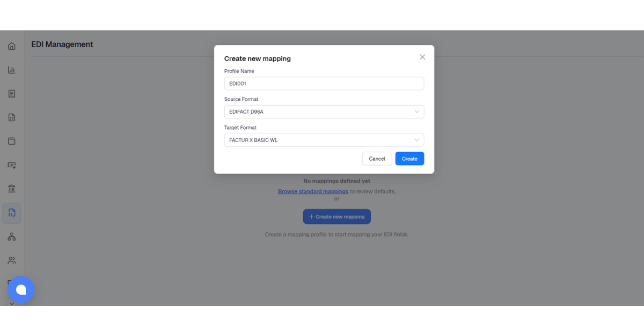Cancel the new mapping dialog

click(x=377, y=159)
